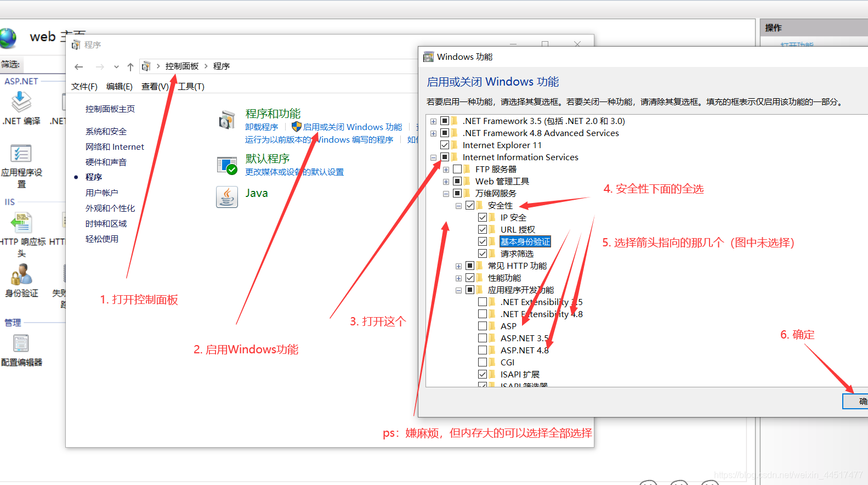Expand the FTP 服务器 node
Screen dimensions: 868x485
446,170
